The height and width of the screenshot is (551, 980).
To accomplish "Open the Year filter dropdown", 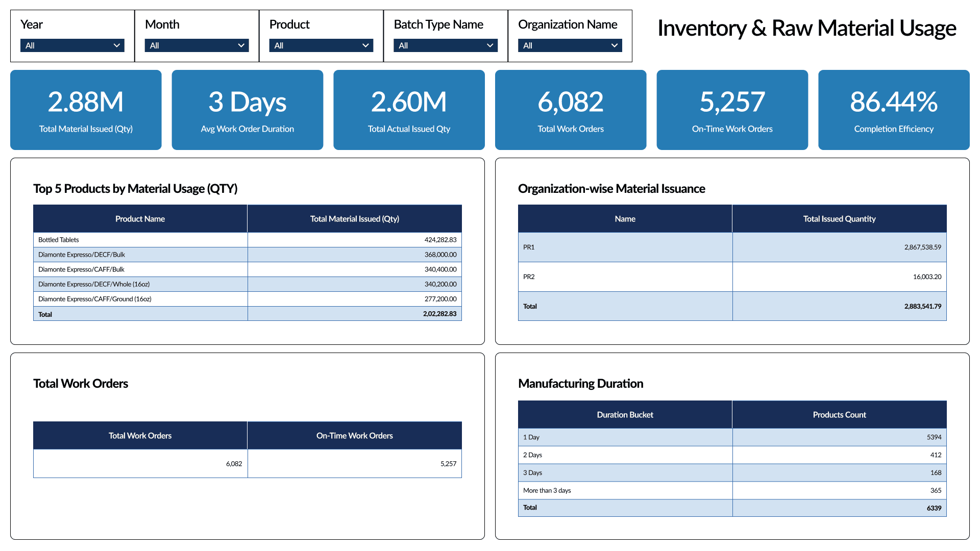I will (x=72, y=45).
